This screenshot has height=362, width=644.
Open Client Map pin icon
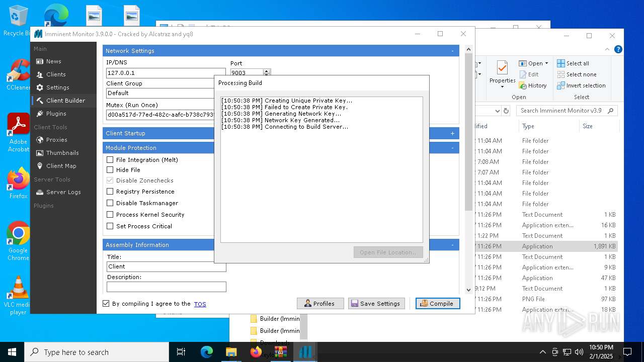click(40, 166)
